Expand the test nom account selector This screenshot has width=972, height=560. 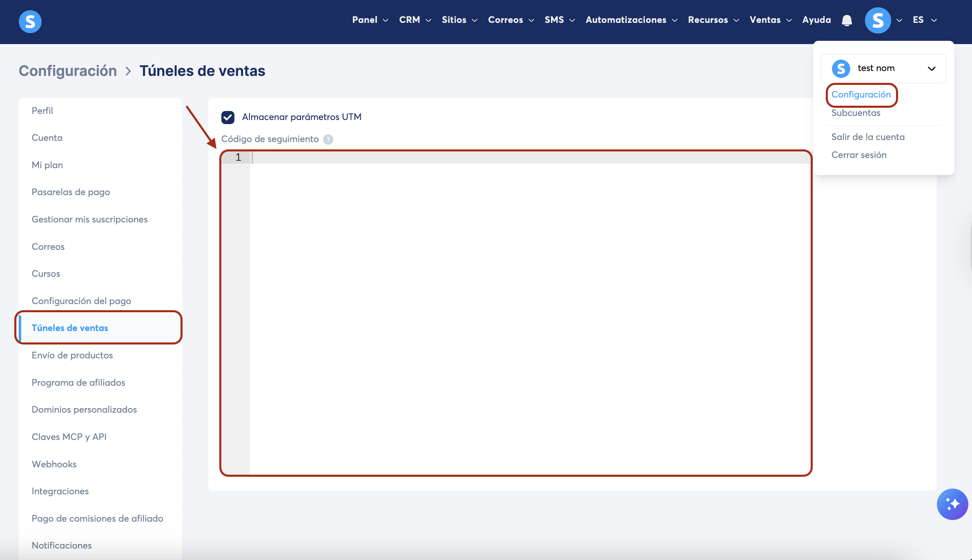tap(931, 69)
